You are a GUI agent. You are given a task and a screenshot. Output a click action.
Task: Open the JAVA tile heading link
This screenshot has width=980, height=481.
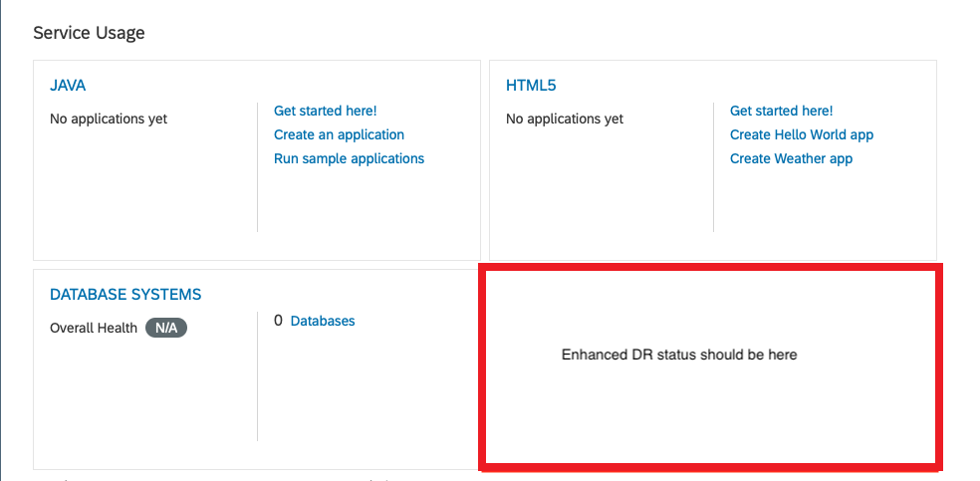tap(68, 86)
